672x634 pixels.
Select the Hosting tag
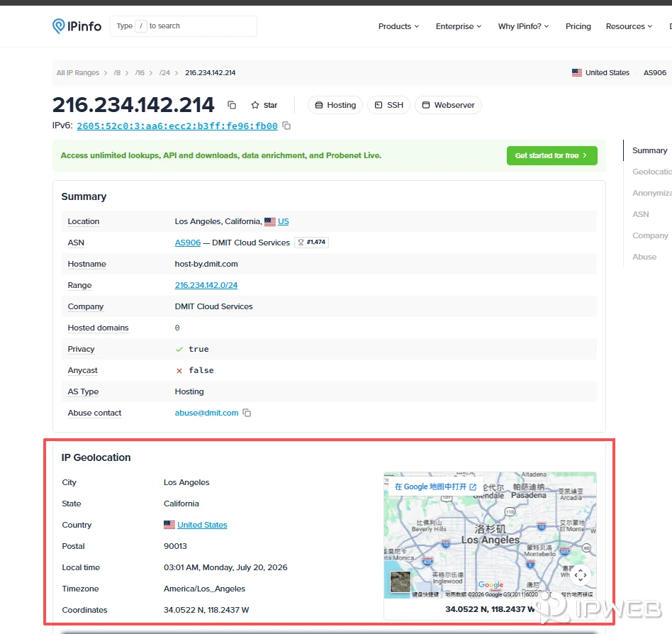point(335,105)
